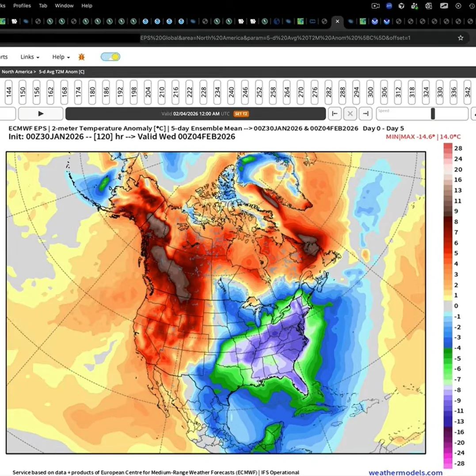Expand the Links dropdown menu
The image size is (476, 476).
30,57
